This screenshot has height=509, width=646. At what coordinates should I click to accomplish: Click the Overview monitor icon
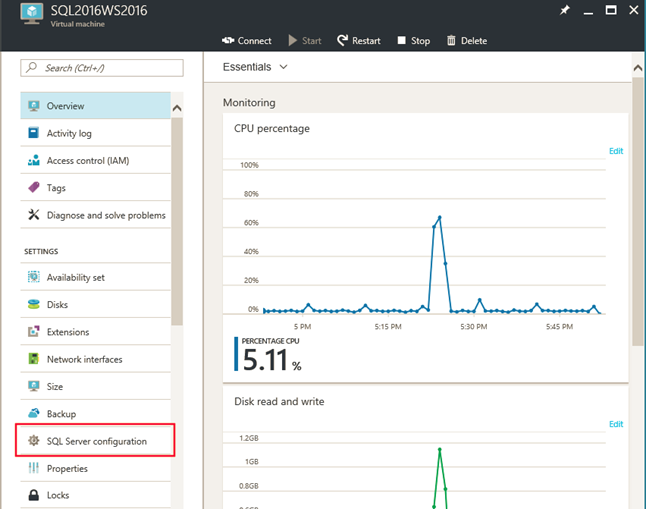(34, 106)
